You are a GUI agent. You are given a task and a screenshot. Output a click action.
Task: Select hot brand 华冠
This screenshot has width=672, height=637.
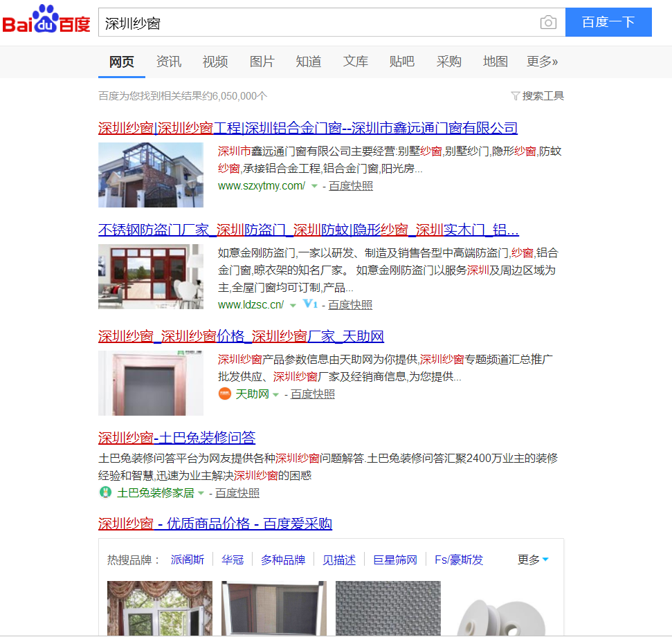[x=233, y=560]
